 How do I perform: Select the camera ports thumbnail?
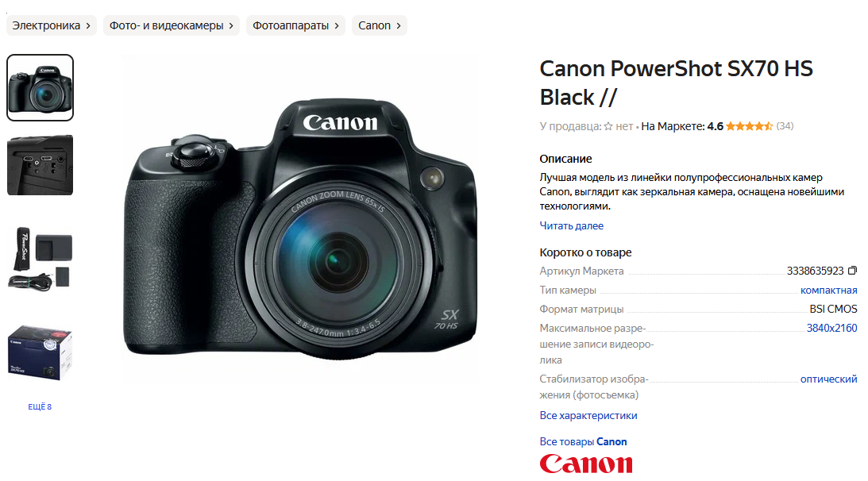click(x=40, y=165)
